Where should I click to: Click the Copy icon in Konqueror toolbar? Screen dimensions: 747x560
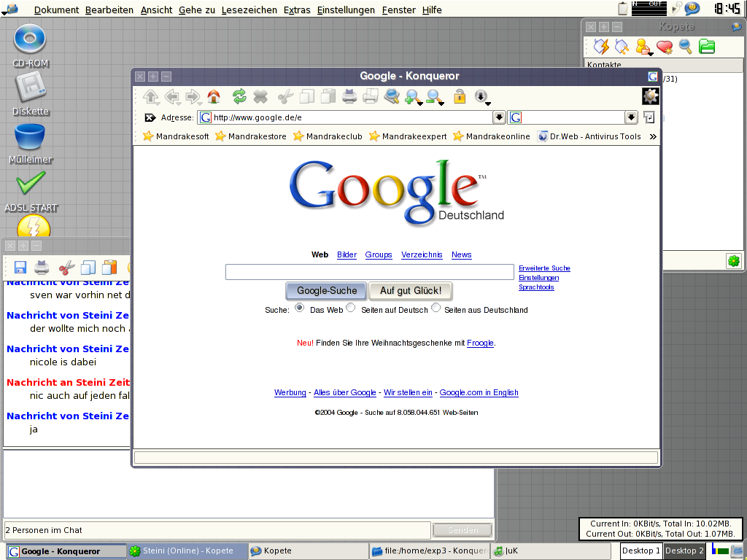coord(306,97)
